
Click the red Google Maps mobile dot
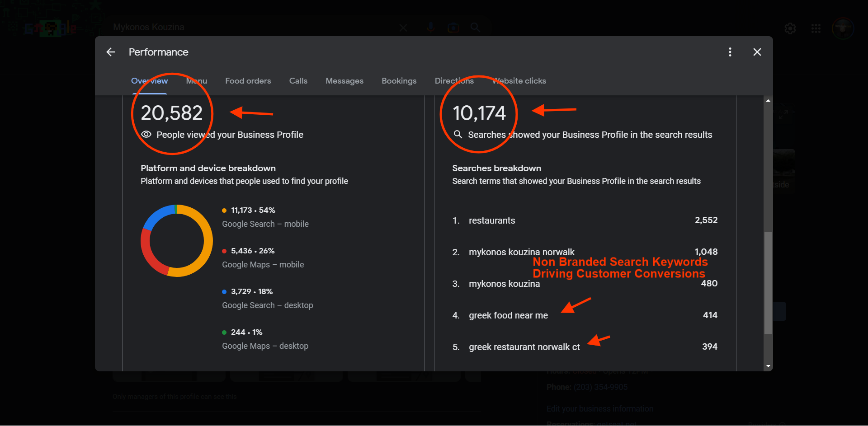224,251
